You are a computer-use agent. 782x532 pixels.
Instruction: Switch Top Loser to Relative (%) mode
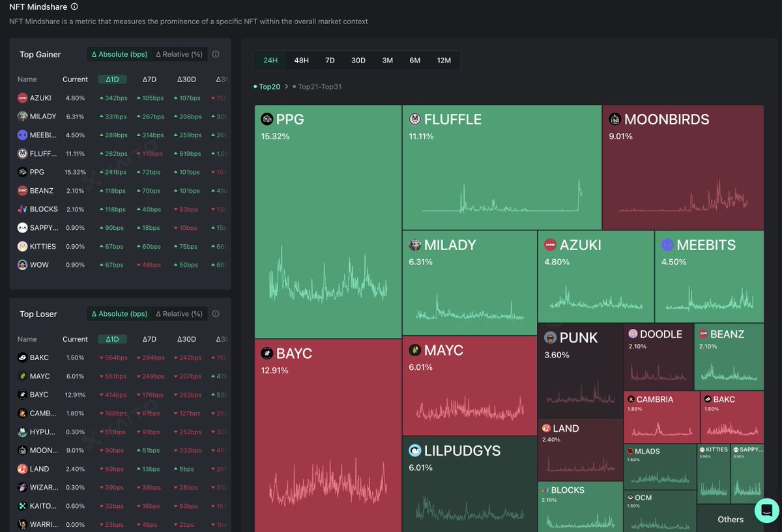coord(179,314)
